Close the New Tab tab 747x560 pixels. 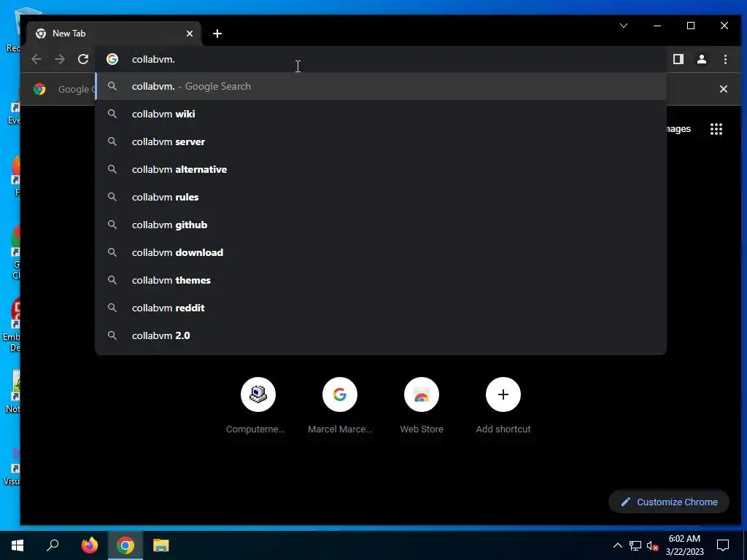[190, 34]
